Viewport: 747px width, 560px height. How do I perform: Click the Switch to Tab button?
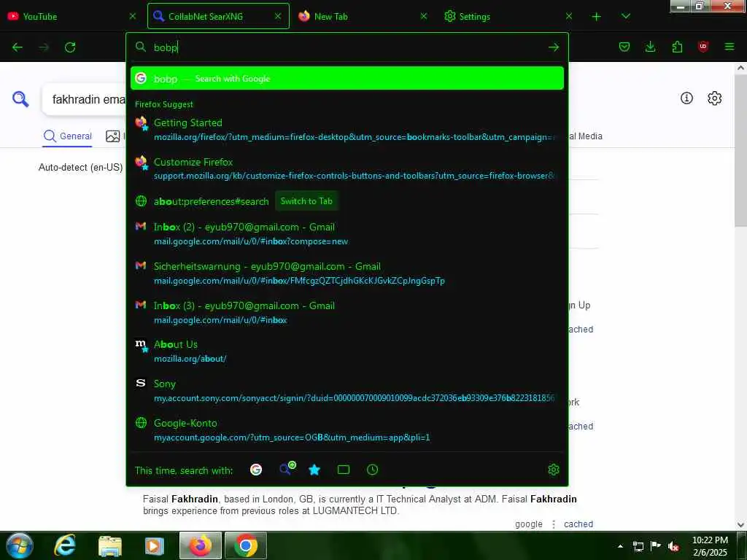(x=307, y=201)
